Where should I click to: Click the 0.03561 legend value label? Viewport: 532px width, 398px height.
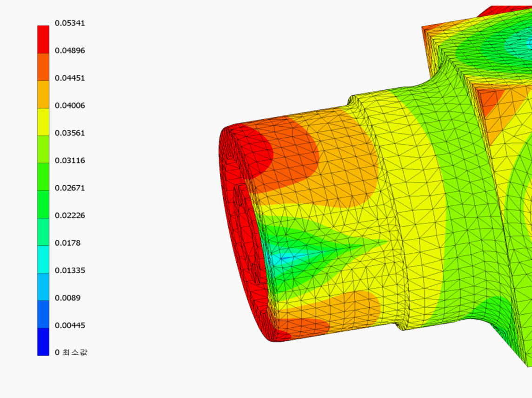pyautogui.click(x=70, y=133)
